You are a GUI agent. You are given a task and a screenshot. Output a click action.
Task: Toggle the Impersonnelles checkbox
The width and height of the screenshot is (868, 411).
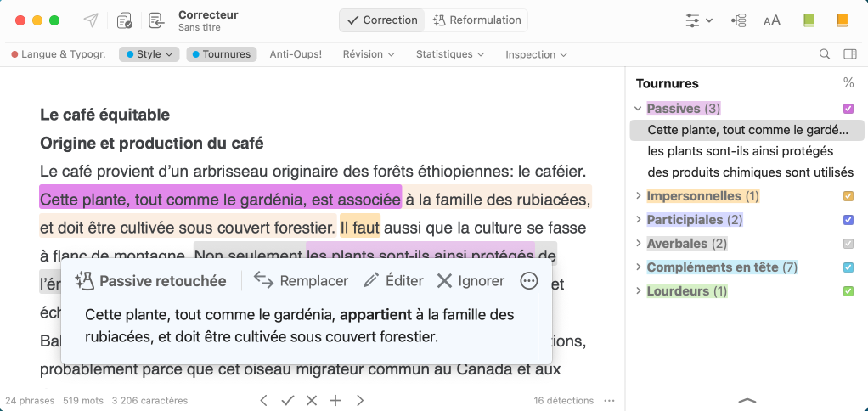[848, 196]
